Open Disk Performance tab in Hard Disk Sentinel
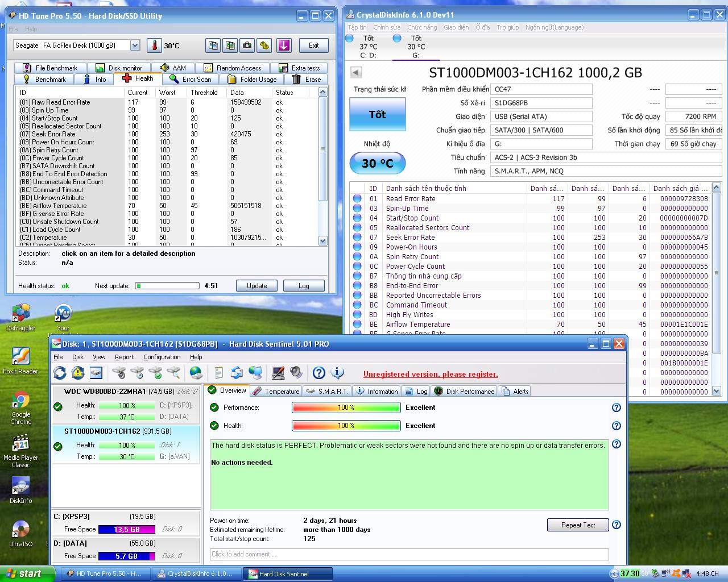This screenshot has height=582, width=728. pyautogui.click(x=464, y=391)
